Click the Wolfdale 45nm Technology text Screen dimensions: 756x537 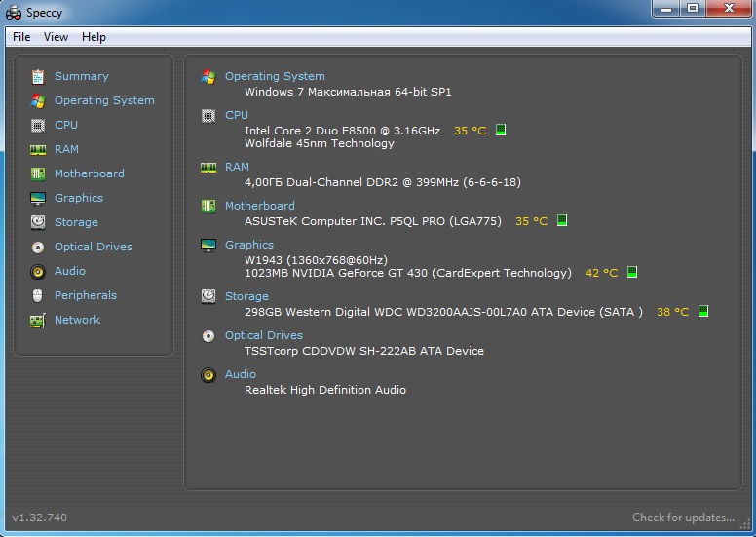click(320, 143)
